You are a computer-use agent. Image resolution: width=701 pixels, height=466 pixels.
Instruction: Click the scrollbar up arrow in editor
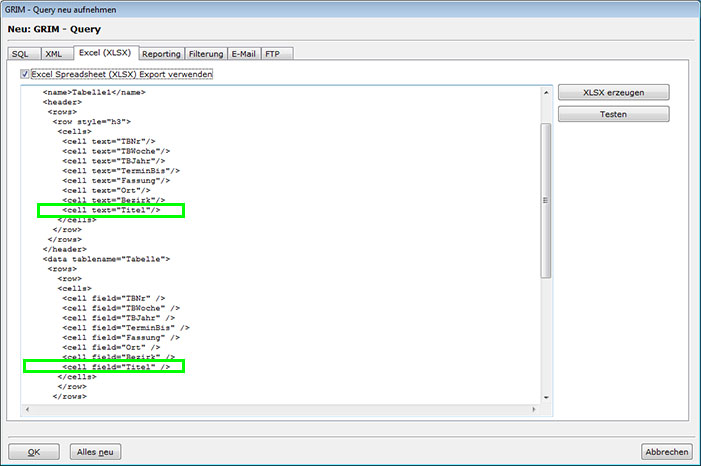[x=546, y=92]
